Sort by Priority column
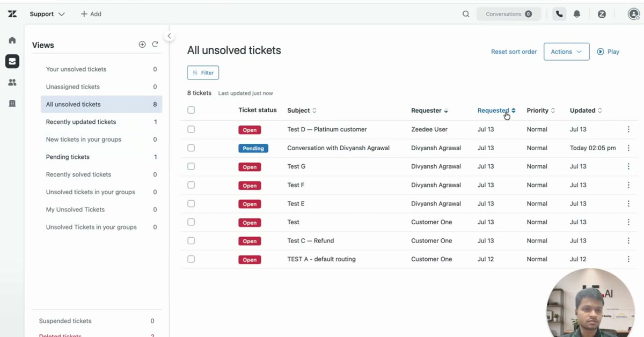 point(540,111)
